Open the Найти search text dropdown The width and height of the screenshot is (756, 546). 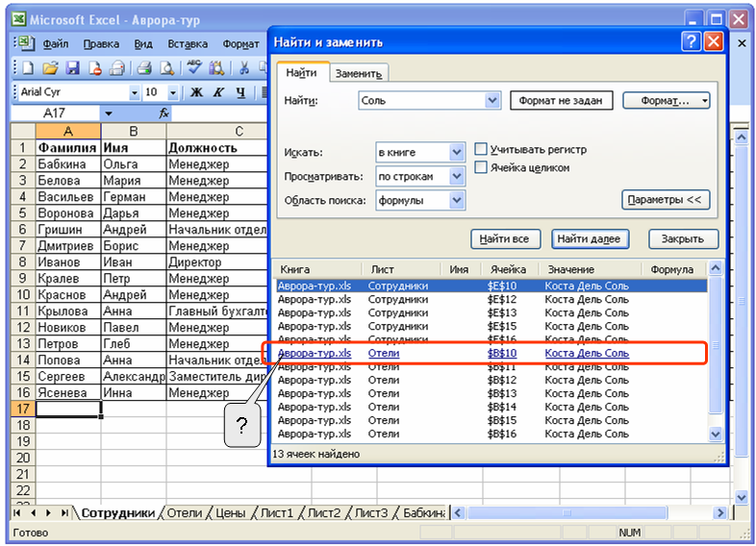[x=491, y=100]
